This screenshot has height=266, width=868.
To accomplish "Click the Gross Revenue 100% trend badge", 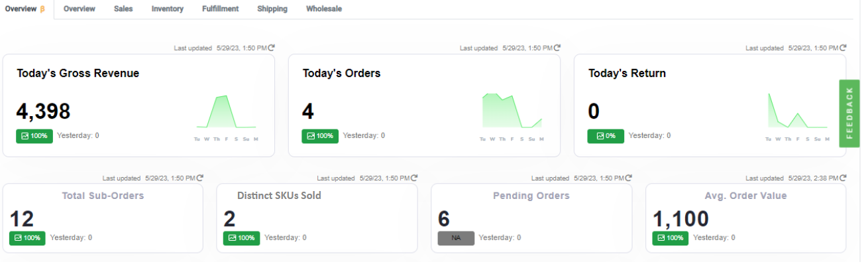I will (34, 135).
